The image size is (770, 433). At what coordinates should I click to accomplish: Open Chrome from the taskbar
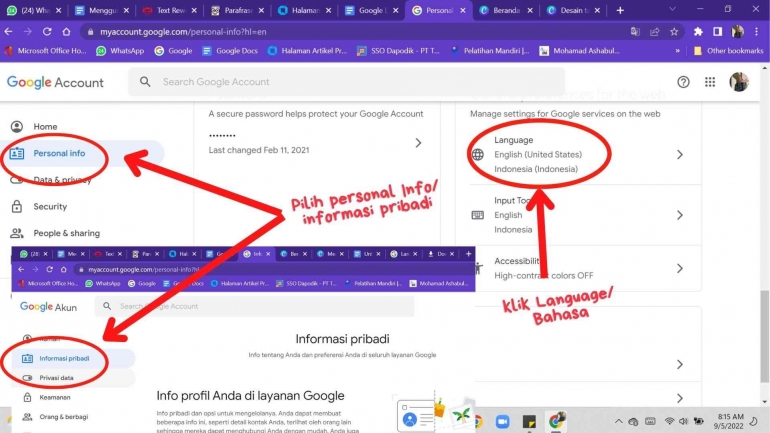point(555,420)
